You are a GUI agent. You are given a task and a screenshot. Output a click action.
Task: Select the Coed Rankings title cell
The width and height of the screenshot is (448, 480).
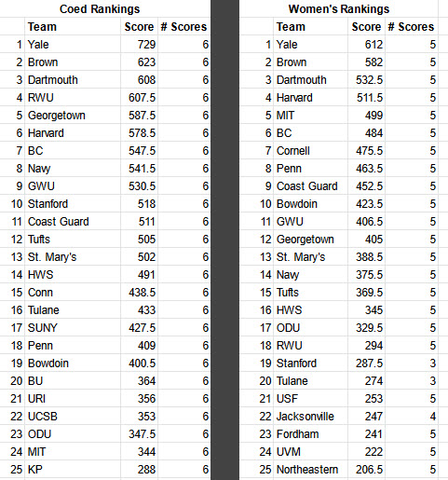pyautogui.click(x=100, y=8)
